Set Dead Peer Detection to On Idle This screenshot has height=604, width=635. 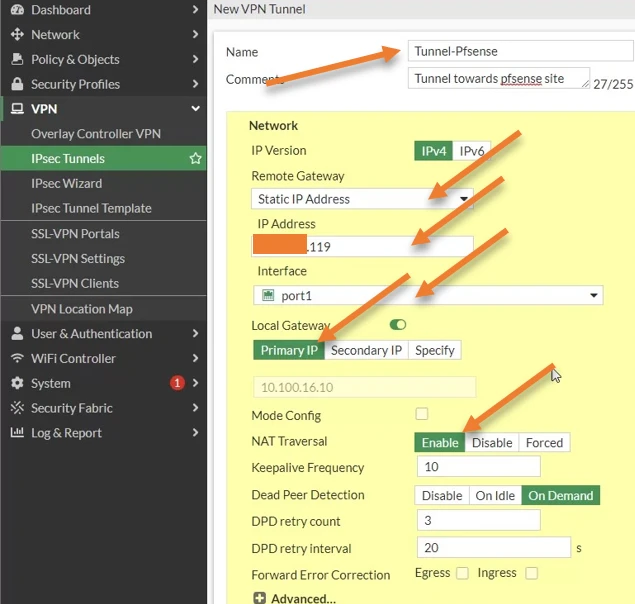[x=495, y=495]
